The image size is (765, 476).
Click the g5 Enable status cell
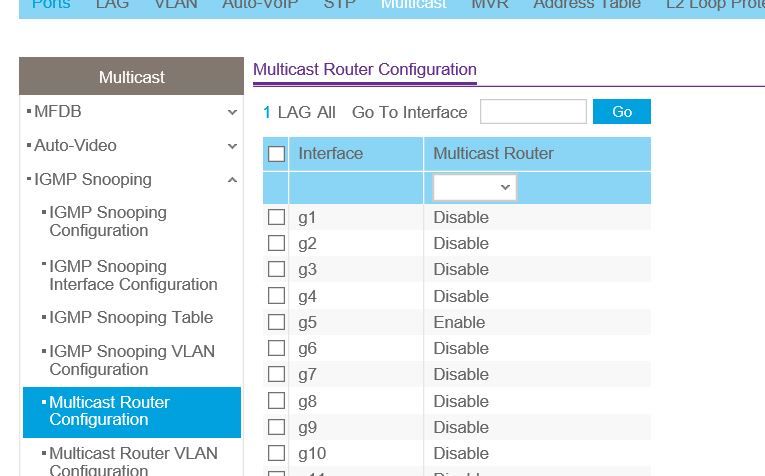pyautogui.click(x=459, y=322)
